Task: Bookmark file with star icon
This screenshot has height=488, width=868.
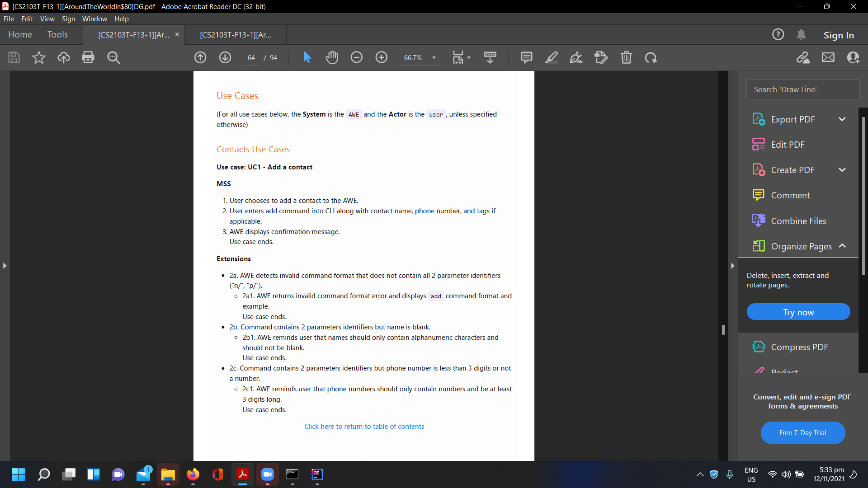Action: pyautogui.click(x=39, y=57)
